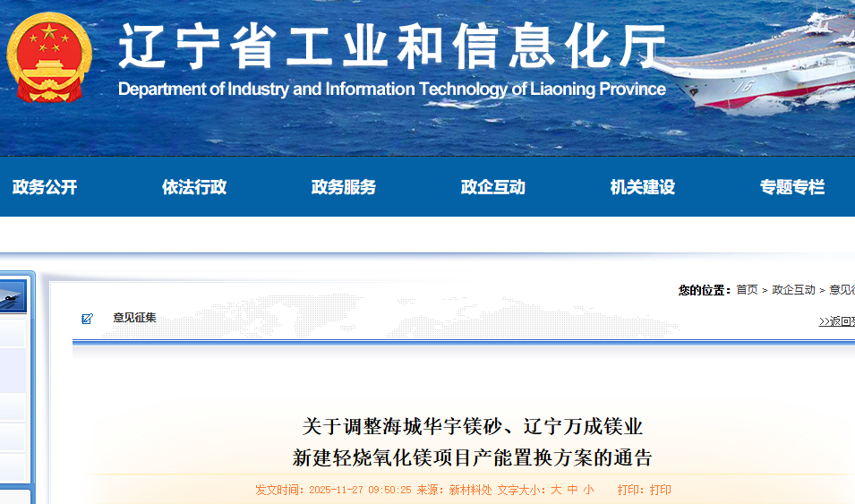The width and height of the screenshot is (855, 504).
Task: Click 政企互动 in the breadcrumb path
Action: pyautogui.click(x=794, y=290)
